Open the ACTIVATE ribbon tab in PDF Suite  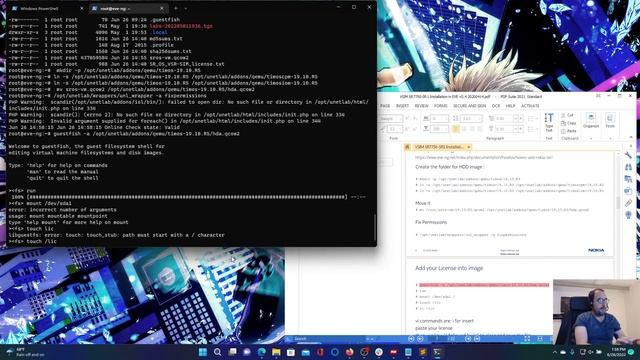(x=530, y=106)
